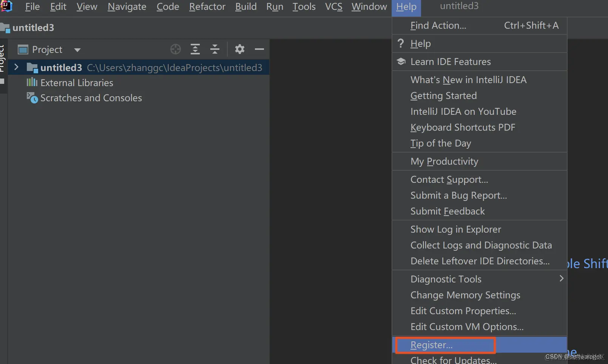The image size is (608, 364).
Task: Select Learn IDE Features
Action: pyautogui.click(x=480, y=62)
